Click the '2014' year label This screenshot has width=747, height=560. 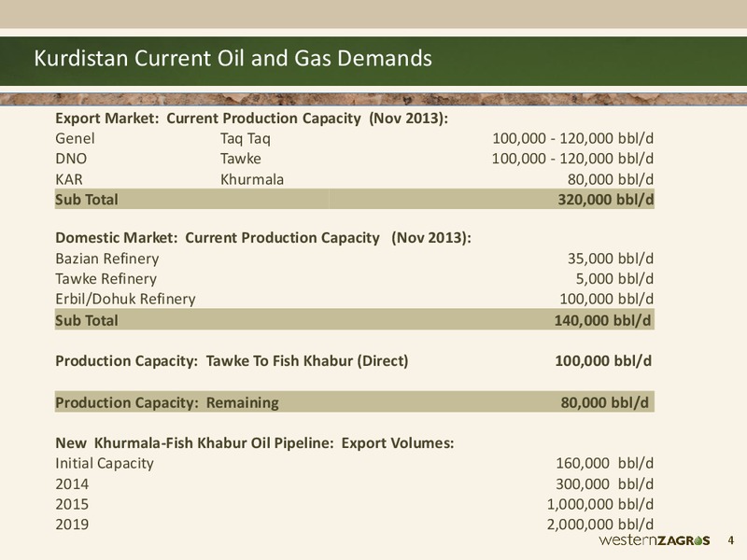click(x=72, y=484)
